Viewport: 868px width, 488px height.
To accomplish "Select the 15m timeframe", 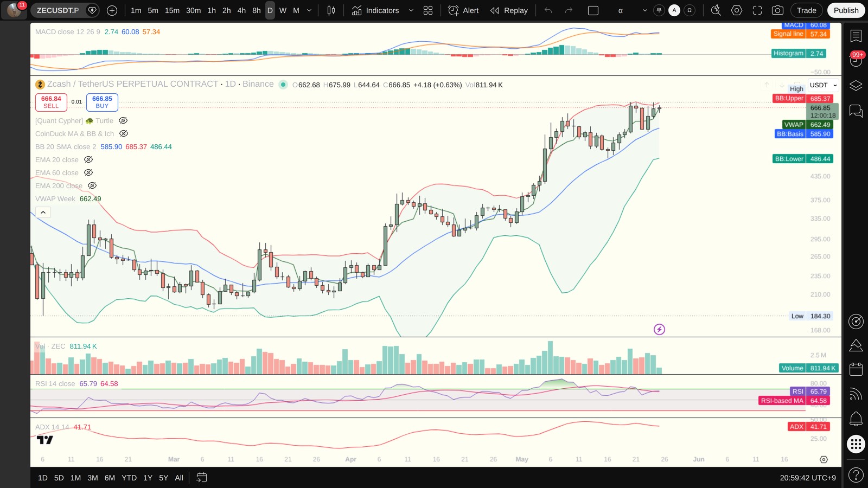I will coord(172,10).
